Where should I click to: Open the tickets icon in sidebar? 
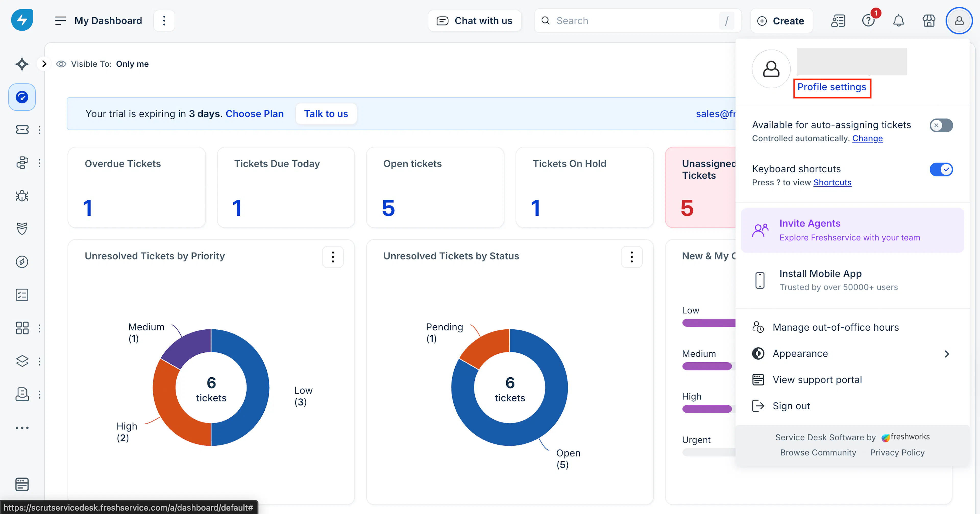(22, 130)
